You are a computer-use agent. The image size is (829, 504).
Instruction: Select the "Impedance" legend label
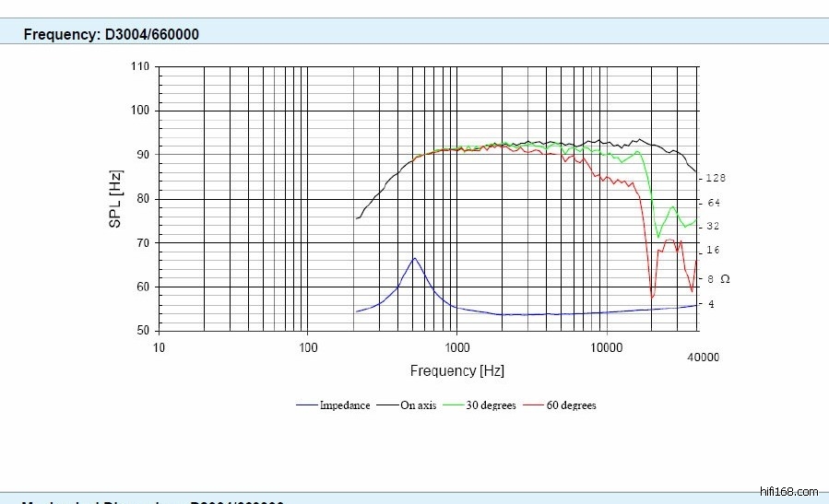345,405
